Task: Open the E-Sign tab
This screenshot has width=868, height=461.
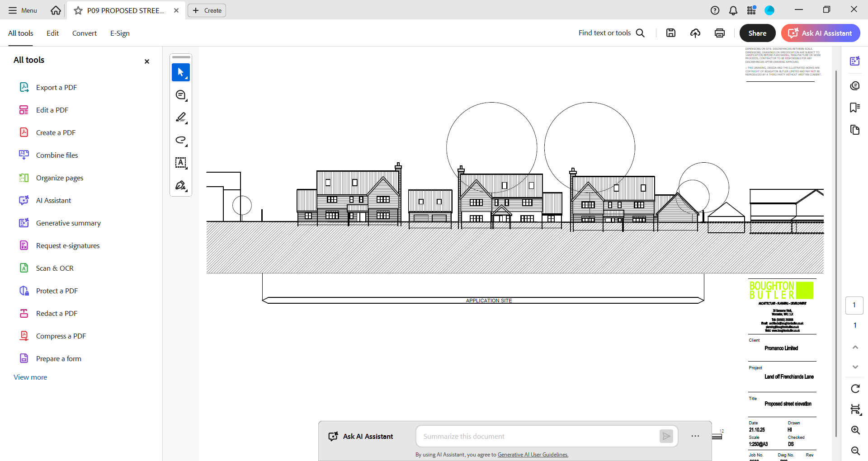Action: 120,33
